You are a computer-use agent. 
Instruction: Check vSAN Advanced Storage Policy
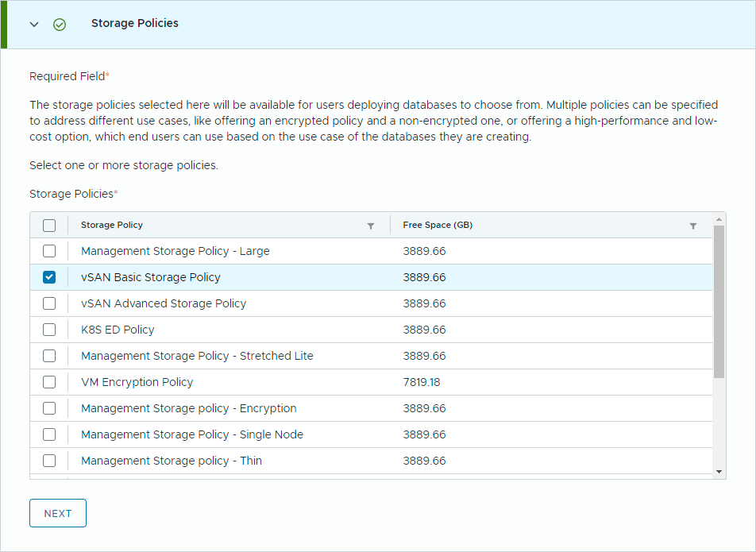click(x=49, y=303)
